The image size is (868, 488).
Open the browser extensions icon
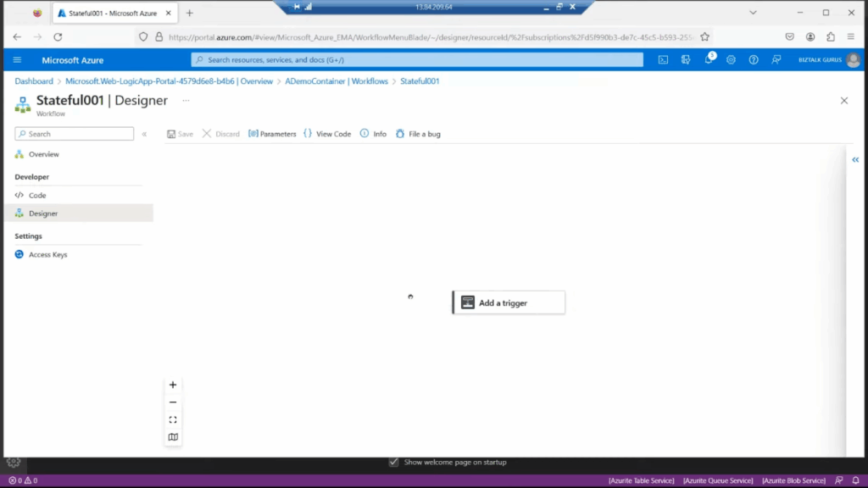point(831,37)
